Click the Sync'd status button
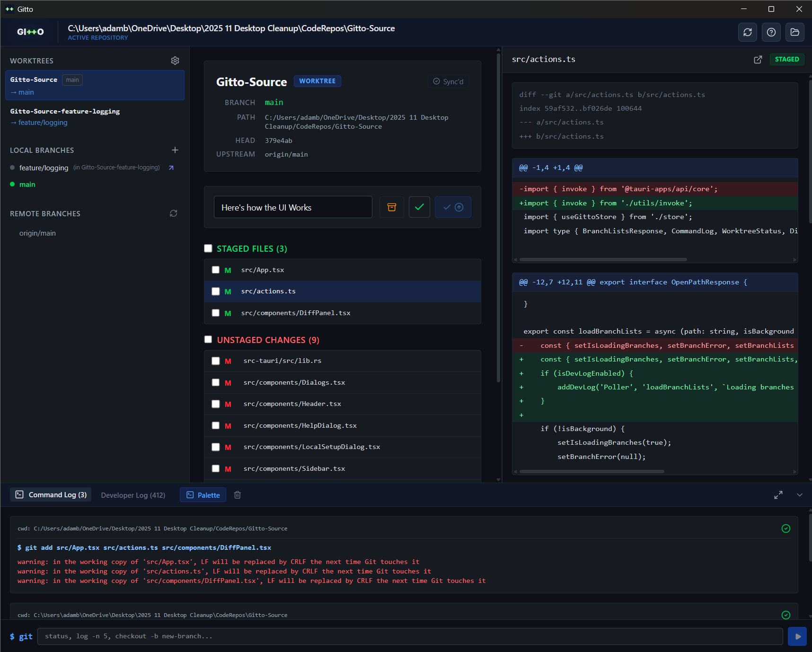 (448, 81)
